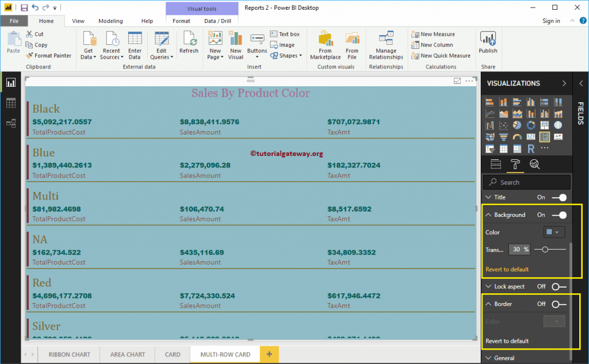This screenshot has height=364, width=589.
Task: Select the Map visualization icon
Action: (559, 125)
